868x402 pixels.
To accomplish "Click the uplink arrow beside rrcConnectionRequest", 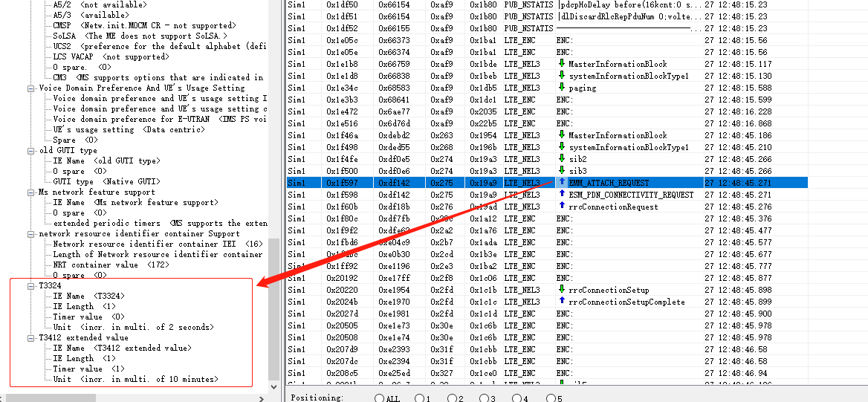I will pos(562,207).
